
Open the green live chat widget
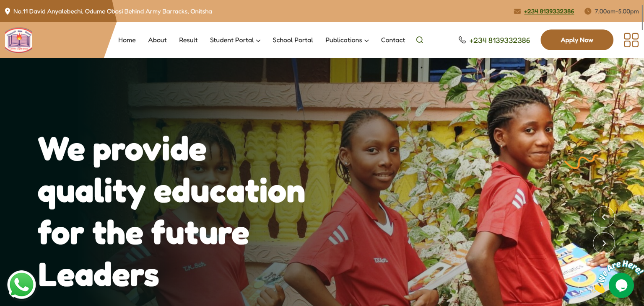[x=621, y=285]
